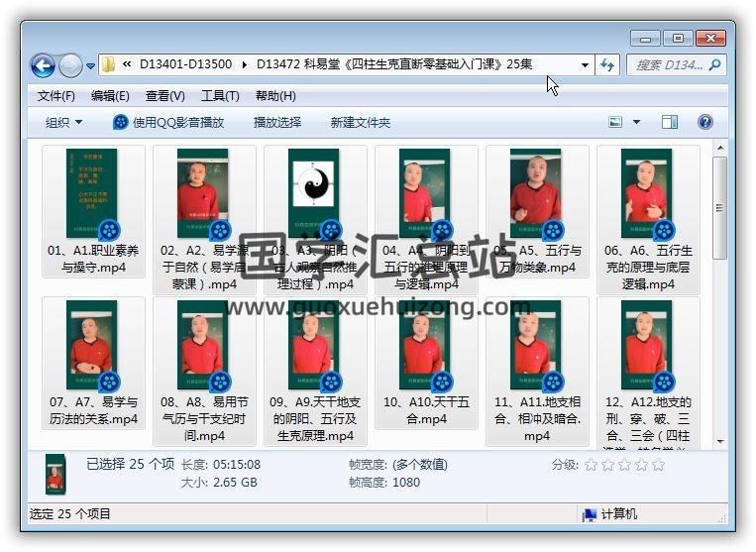Minimize the Explorer window
Image resolution: width=756 pixels, height=552 pixels.
pyautogui.click(x=646, y=38)
